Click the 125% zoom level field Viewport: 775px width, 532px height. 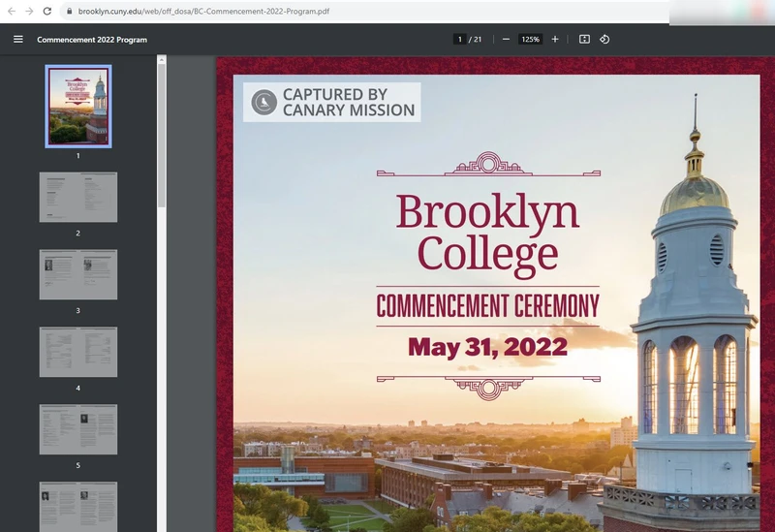[530, 40]
